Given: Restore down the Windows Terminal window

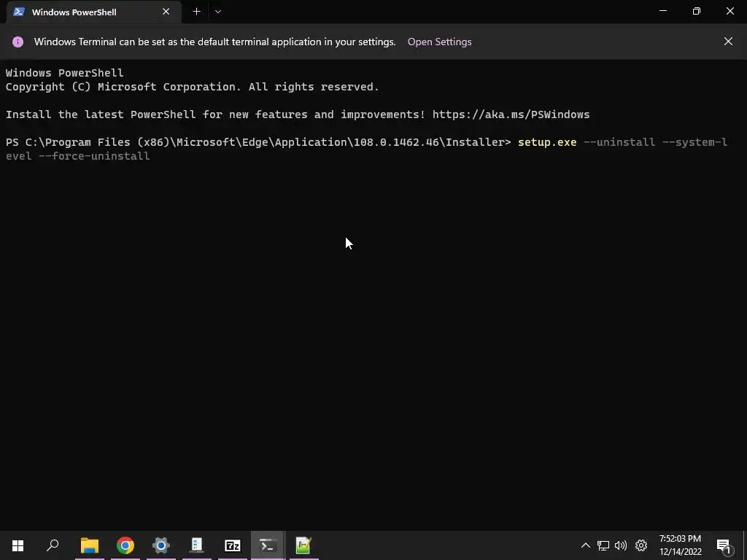Looking at the screenshot, I should point(697,11).
